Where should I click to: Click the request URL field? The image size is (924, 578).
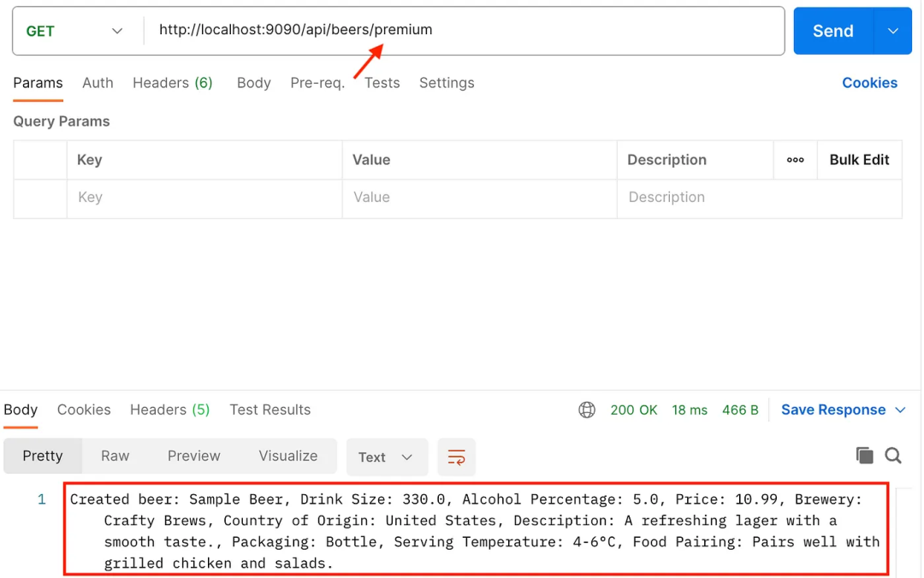[x=465, y=31]
